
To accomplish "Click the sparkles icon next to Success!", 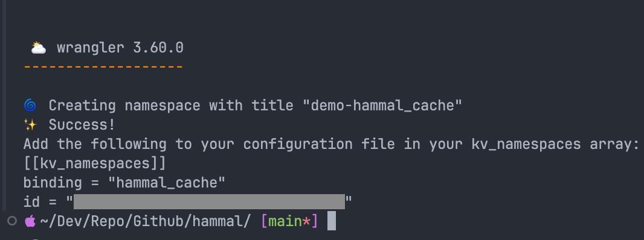I will [30, 125].
